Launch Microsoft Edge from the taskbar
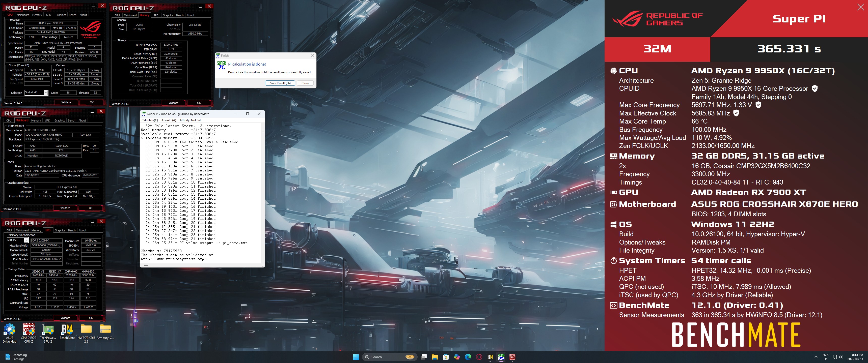 click(468, 357)
